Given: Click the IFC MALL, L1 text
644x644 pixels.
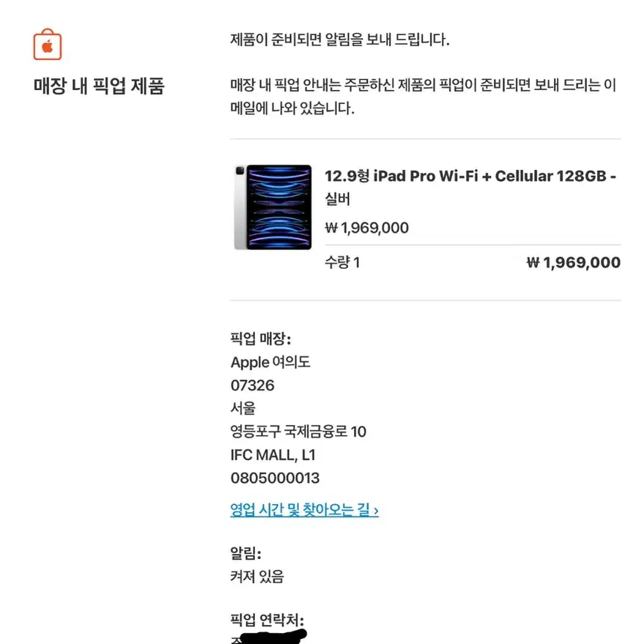Looking at the screenshot, I should tap(273, 455).
